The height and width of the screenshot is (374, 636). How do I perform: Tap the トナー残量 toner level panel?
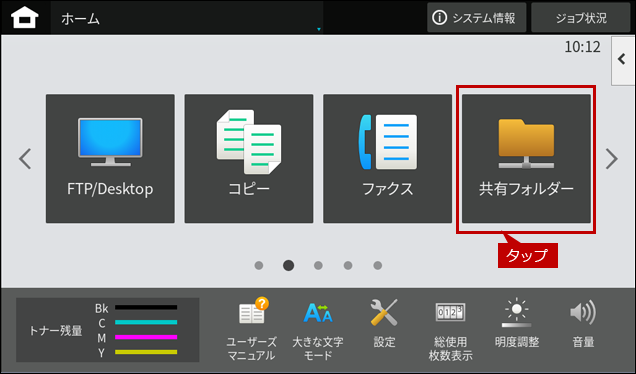tap(107, 330)
